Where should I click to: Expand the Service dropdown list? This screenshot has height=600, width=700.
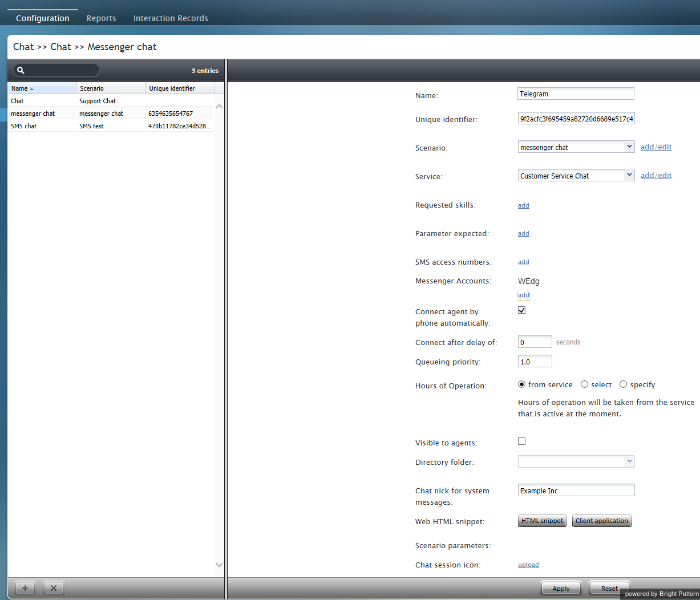[x=629, y=176]
